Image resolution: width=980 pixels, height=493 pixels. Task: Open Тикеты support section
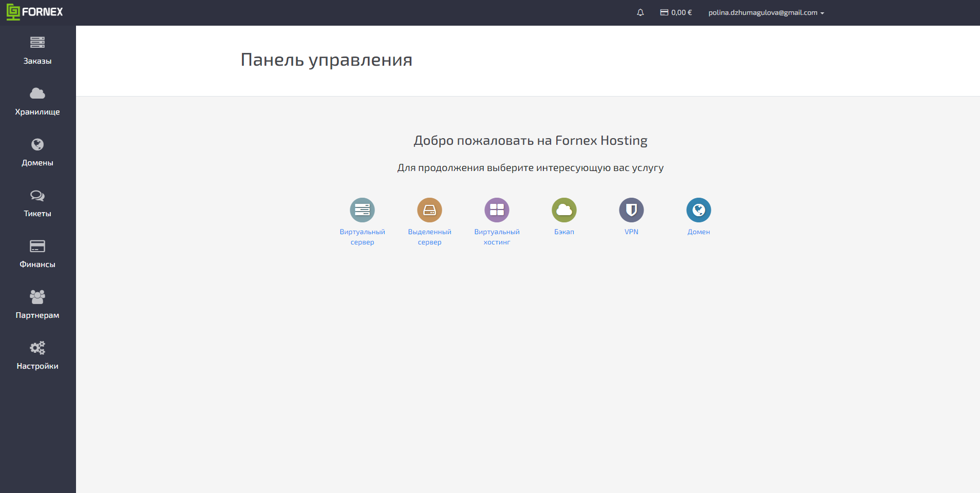pos(37,203)
